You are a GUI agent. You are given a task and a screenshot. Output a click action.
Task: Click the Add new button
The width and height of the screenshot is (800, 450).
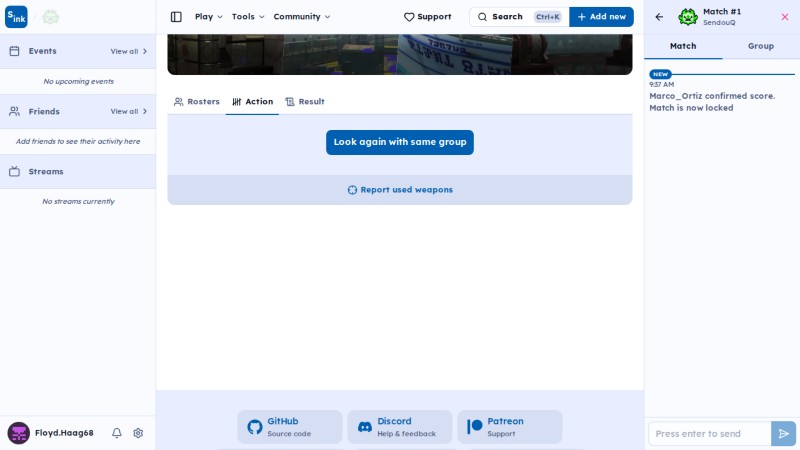[602, 17]
